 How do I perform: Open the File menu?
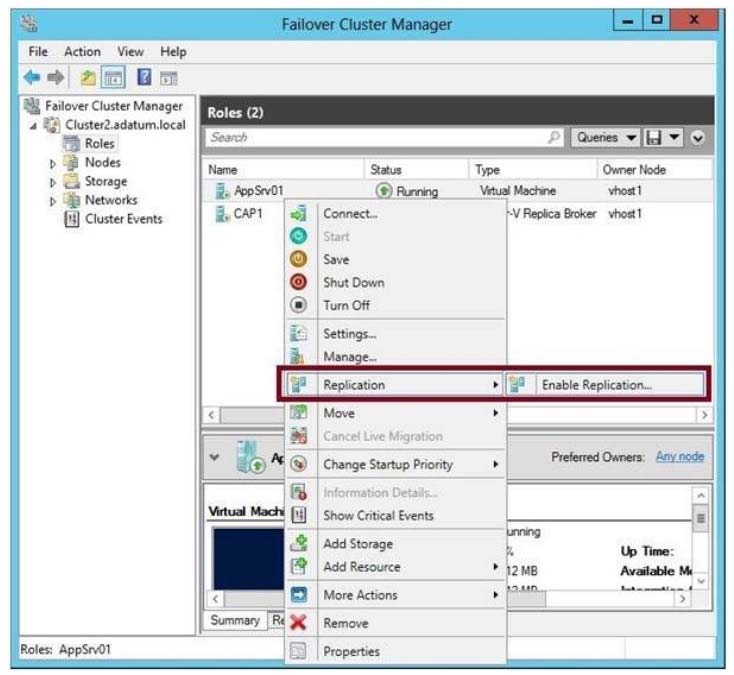[x=38, y=51]
